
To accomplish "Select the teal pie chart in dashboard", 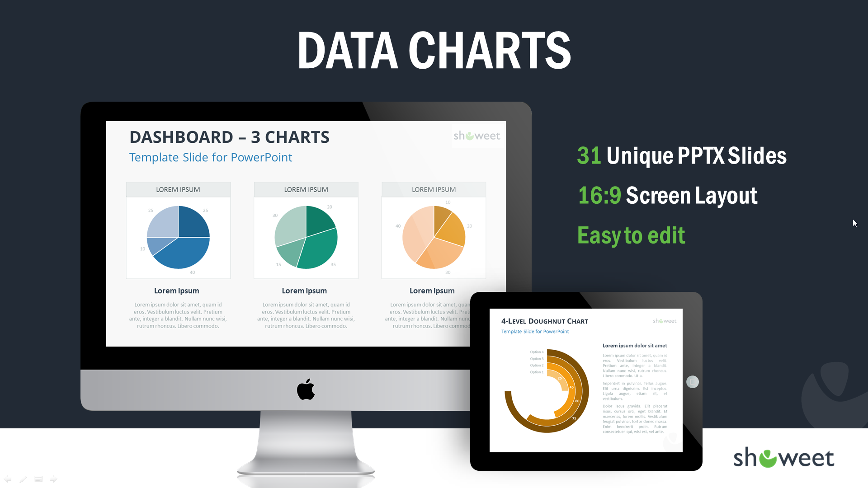I will (x=304, y=235).
